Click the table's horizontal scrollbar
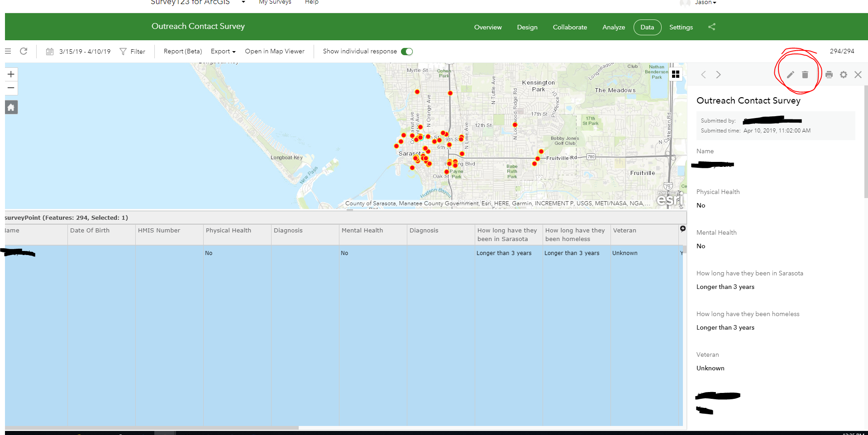Screen dimensions: 868x435 [152, 428]
